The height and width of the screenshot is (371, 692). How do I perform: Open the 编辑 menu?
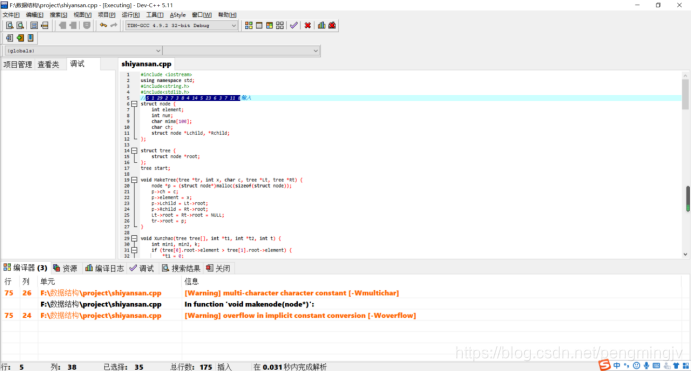(x=34, y=15)
